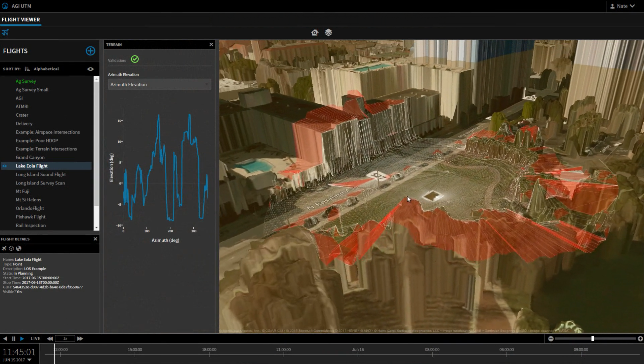Viewport: 644px width, 364px height.
Task: Click the 1x speed field
Action: pyautogui.click(x=65, y=338)
